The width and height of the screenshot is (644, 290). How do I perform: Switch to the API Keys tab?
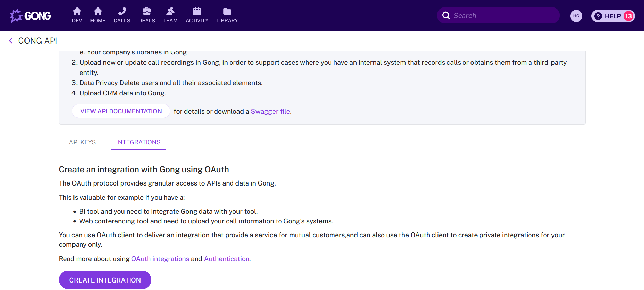tap(82, 142)
